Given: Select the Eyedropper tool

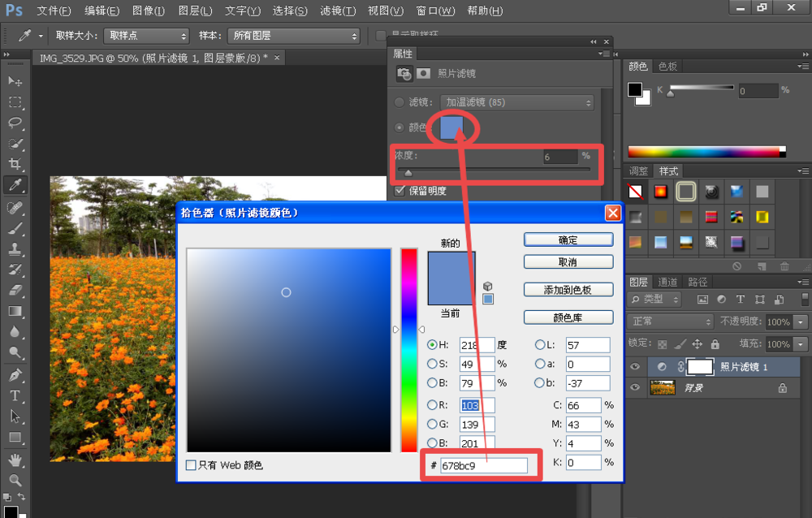Looking at the screenshot, I should (x=15, y=184).
